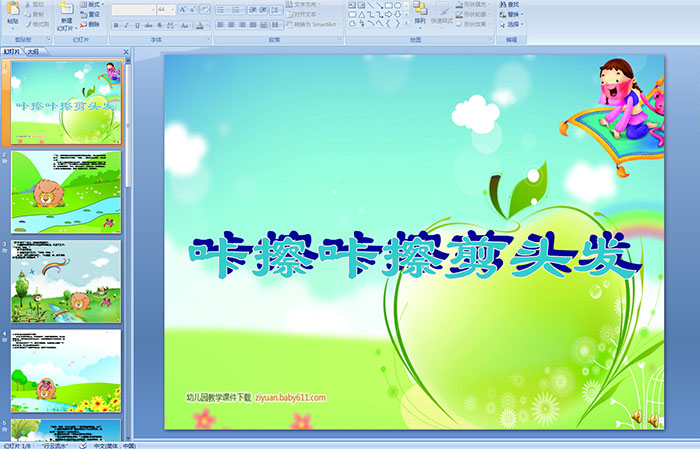Toggle Italic text formatting
The width and height of the screenshot is (700, 449).
[126, 24]
